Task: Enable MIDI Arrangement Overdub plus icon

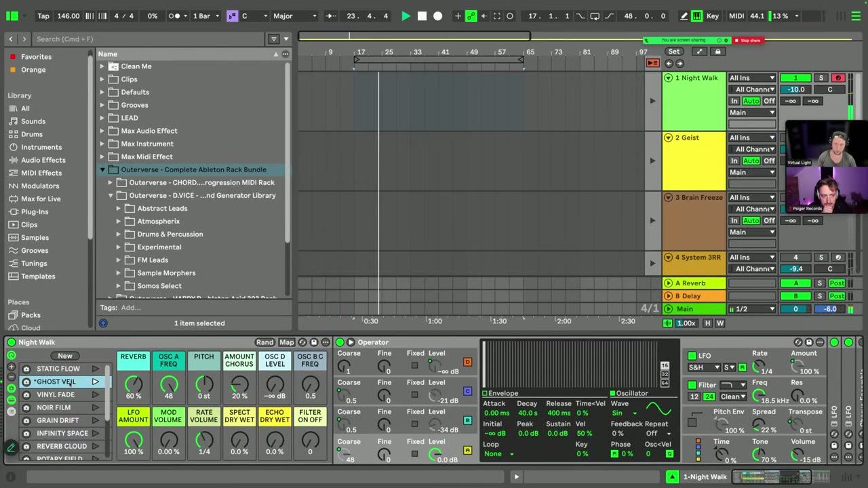Action: click(x=458, y=16)
